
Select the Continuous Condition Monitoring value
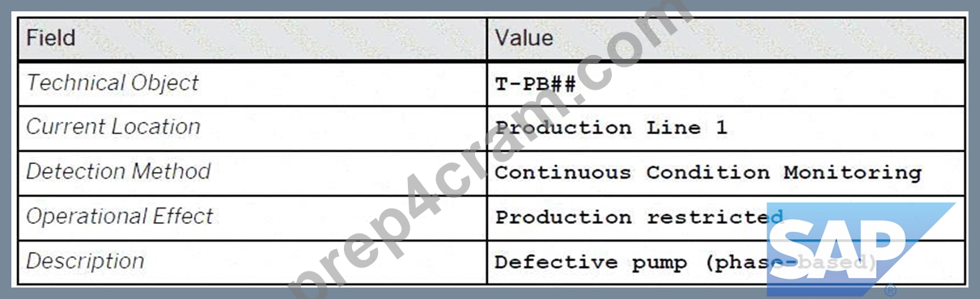[708, 172]
